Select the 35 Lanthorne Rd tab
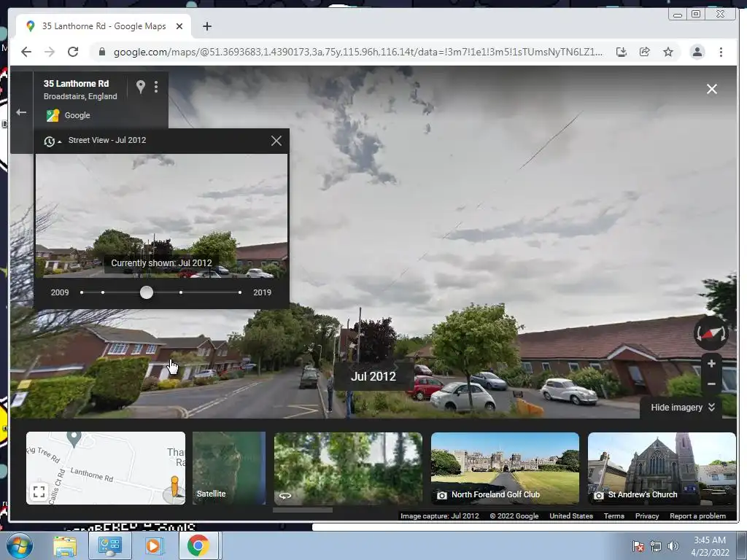Screen dimensions: 747x560 click(104, 26)
